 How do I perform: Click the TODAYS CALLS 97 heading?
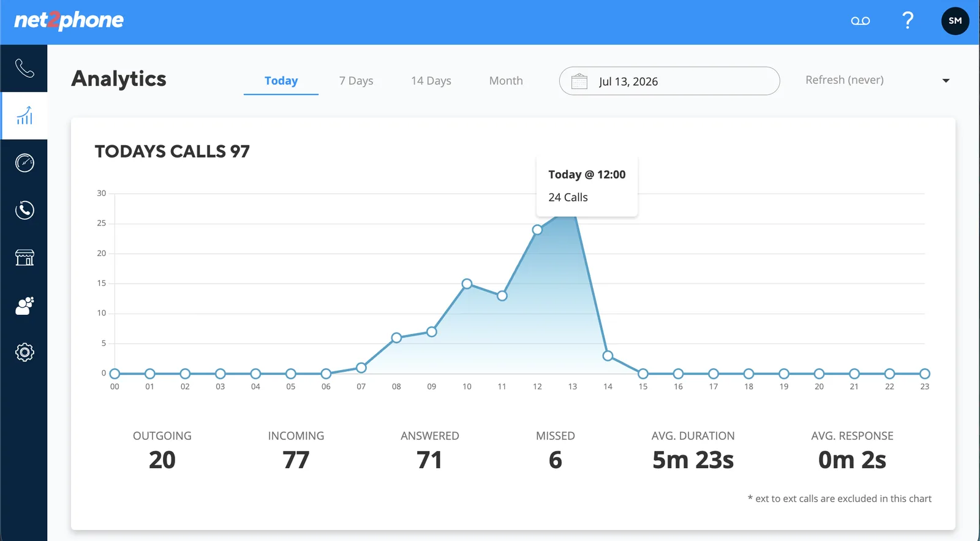pos(172,151)
